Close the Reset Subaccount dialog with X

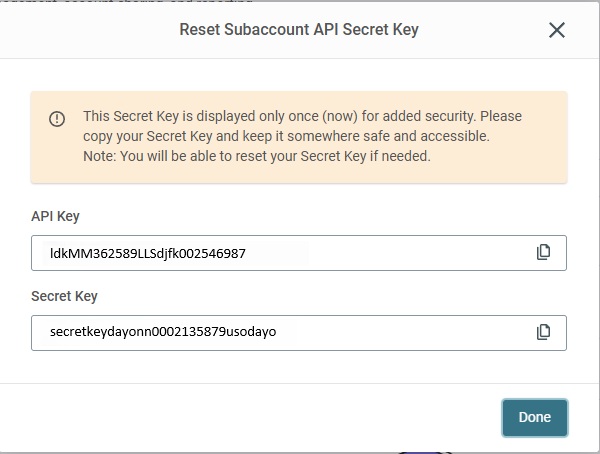pos(557,30)
